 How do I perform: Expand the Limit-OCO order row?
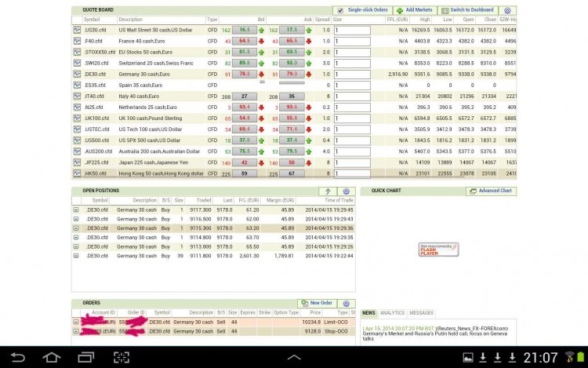pos(76,322)
